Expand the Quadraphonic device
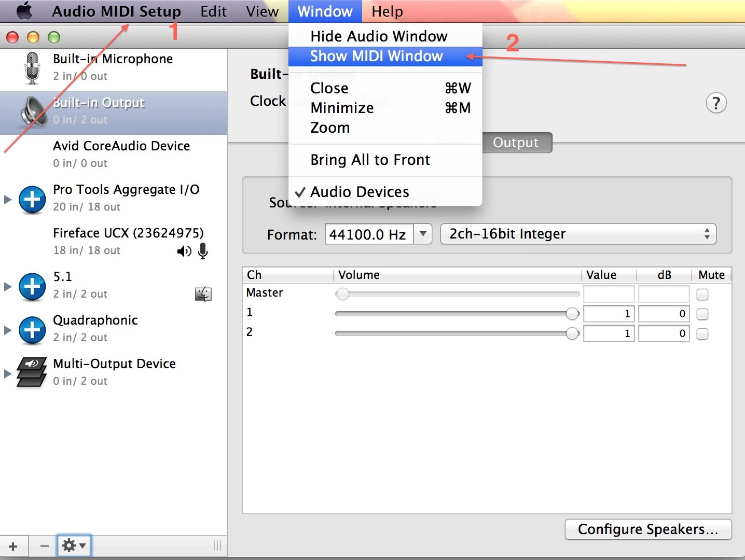This screenshot has height=560, width=745. coord(8,330)
